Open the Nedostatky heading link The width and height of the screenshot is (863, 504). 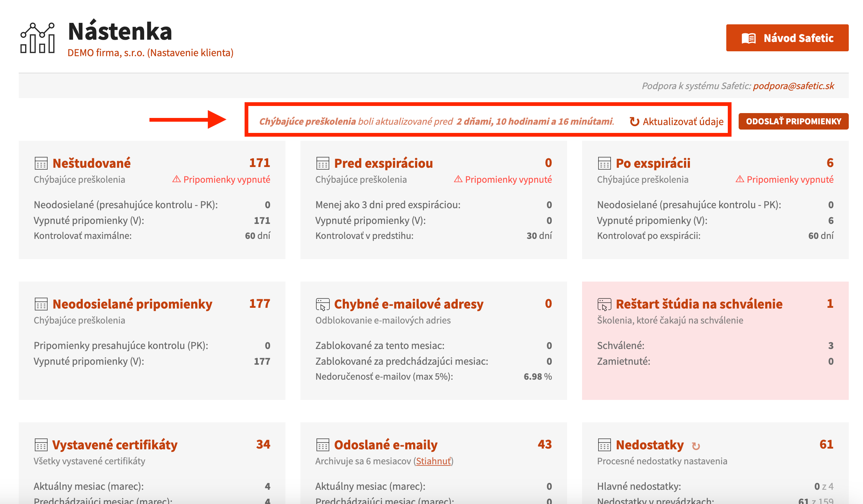tap(649, 445)
